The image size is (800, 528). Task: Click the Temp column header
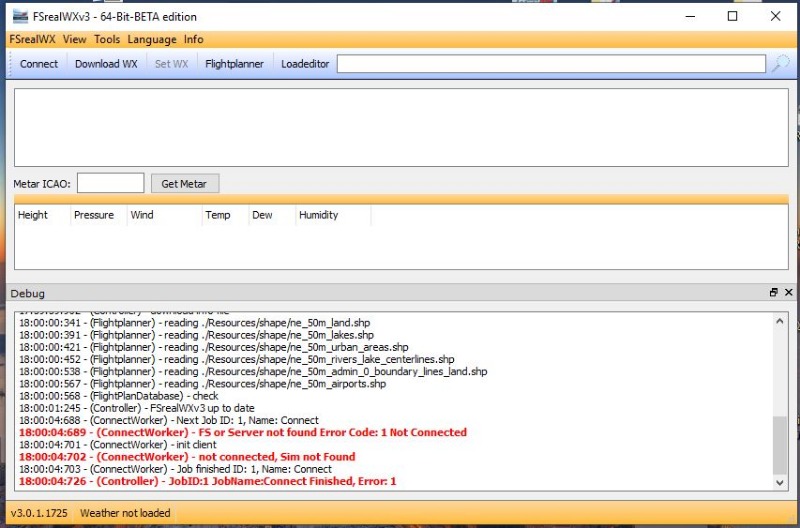point(225,215)
